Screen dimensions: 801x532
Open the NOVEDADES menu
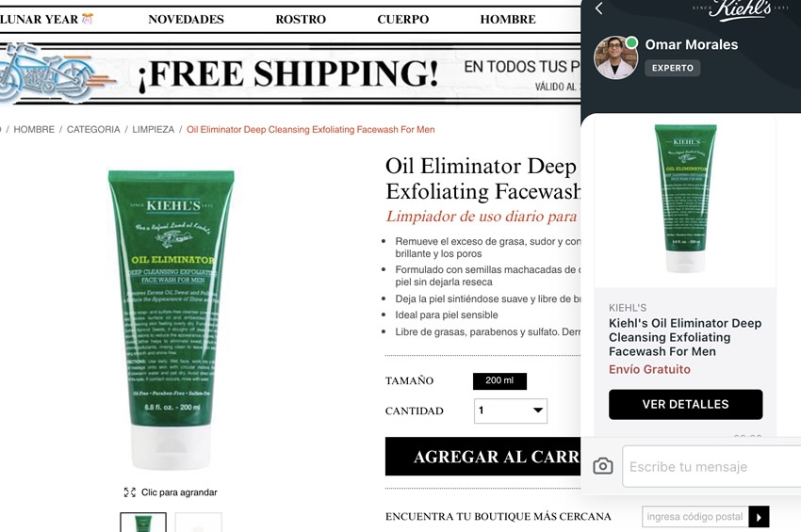click(186, 20)
